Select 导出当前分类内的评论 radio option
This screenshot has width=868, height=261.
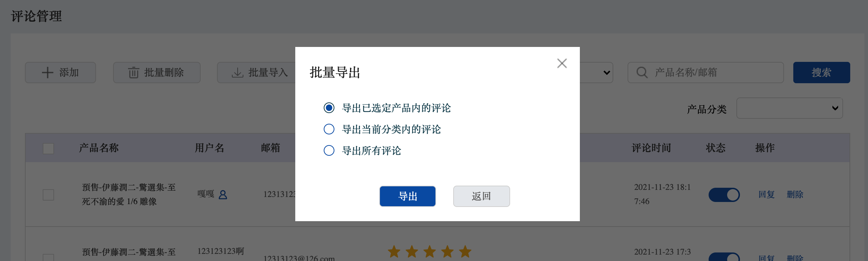click(329, 129)
